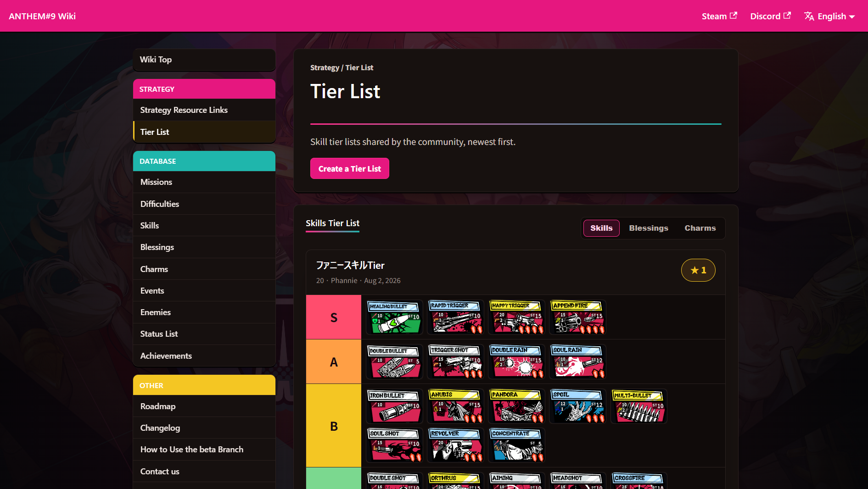Screen dimensions: 868x489
Task: Open the Healing Bullet skill card
Action: (x=395, y=317)
